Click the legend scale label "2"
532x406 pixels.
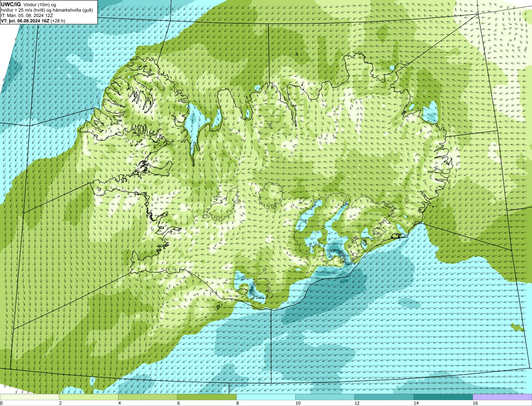point(60,403)
